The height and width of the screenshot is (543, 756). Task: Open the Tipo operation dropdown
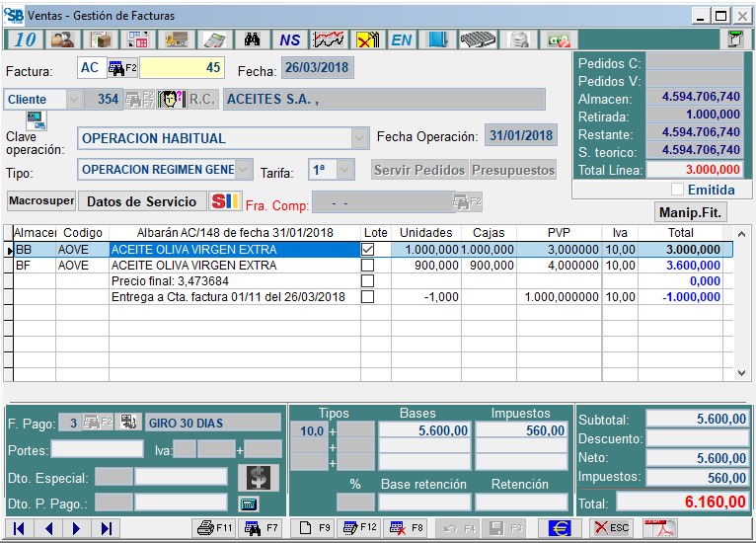coord(244,170)
